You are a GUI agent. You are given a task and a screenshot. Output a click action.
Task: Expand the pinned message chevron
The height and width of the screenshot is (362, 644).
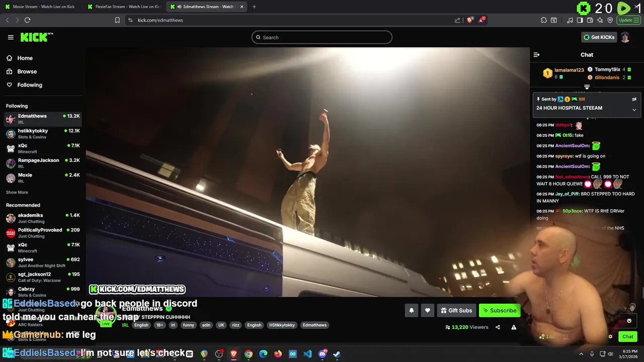pyautogui.click(x=634, y=110)
